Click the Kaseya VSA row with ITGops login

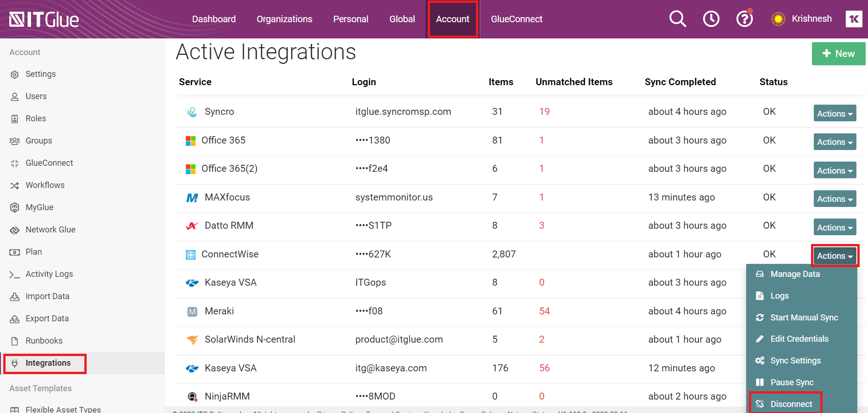(520, 282)
